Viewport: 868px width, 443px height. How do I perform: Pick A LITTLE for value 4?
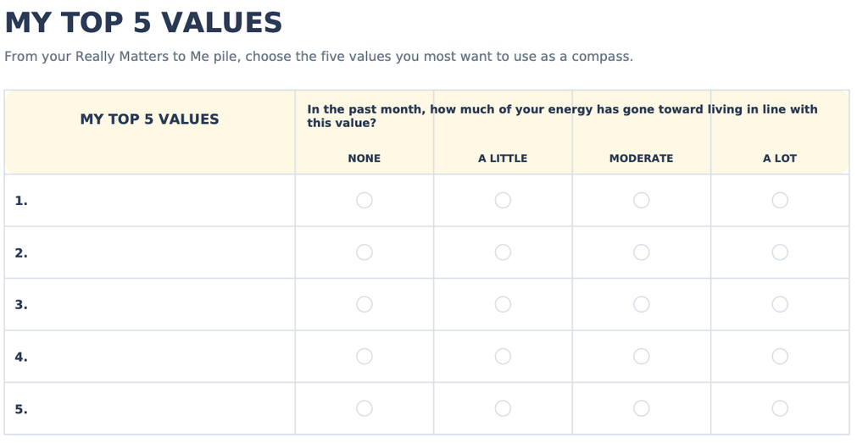pyautogui.click(x=503, y=356)
